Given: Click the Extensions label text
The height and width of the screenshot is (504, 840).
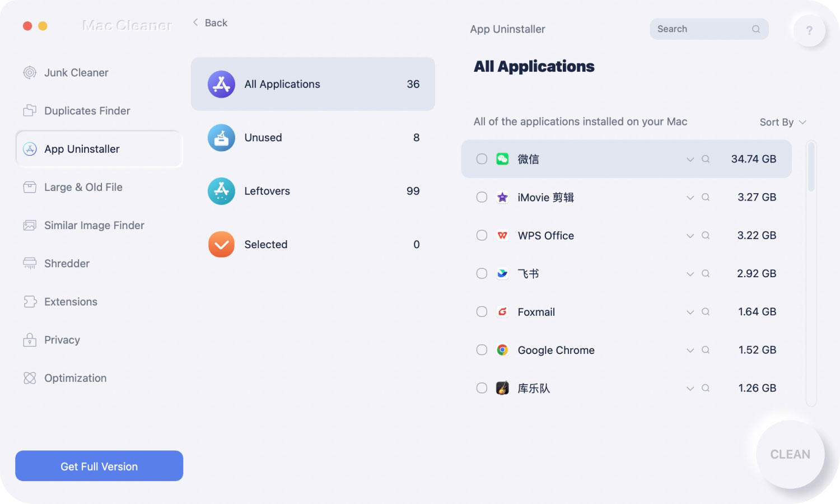Looking at the screenshot, I should click(x=71, y=302).
